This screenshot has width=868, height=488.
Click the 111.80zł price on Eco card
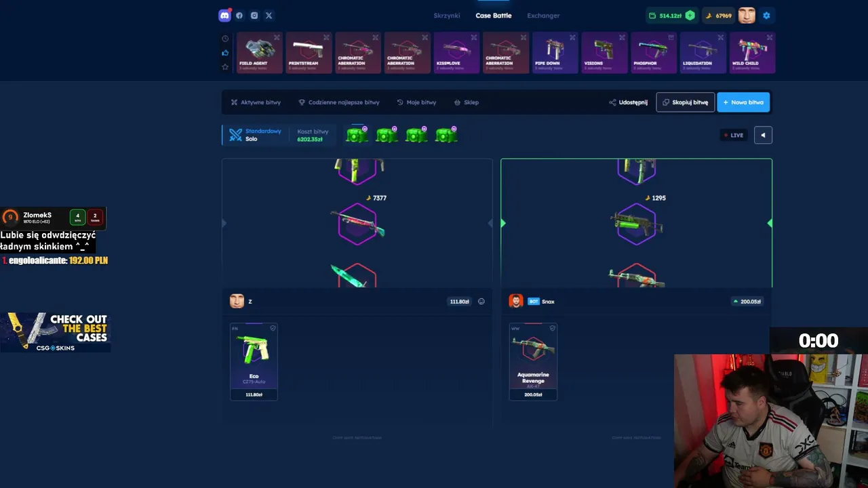[254, 394]
